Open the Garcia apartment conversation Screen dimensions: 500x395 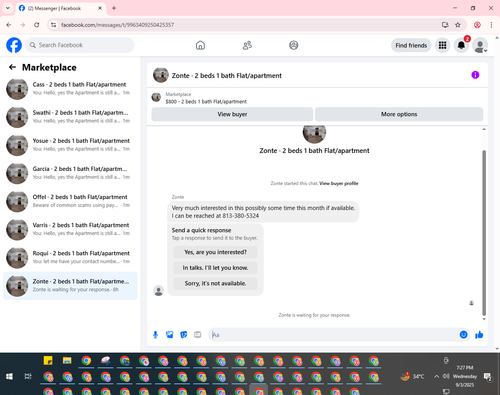pos(70,173)
